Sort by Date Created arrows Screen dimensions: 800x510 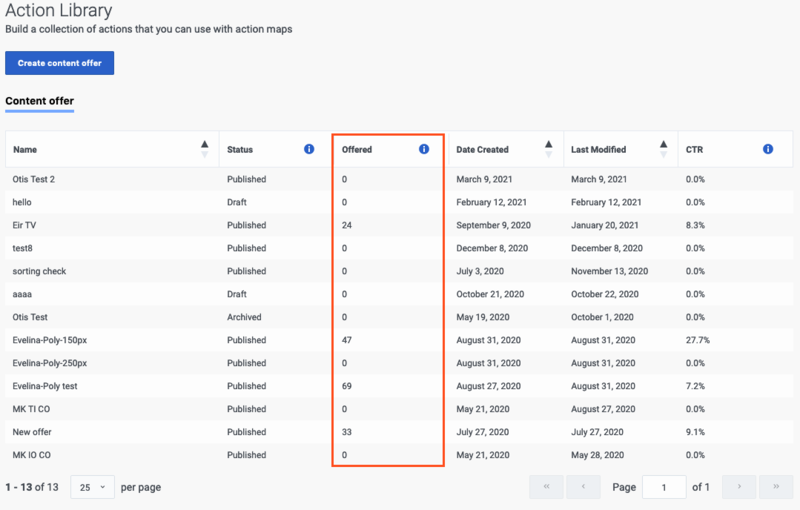(548, 149)
